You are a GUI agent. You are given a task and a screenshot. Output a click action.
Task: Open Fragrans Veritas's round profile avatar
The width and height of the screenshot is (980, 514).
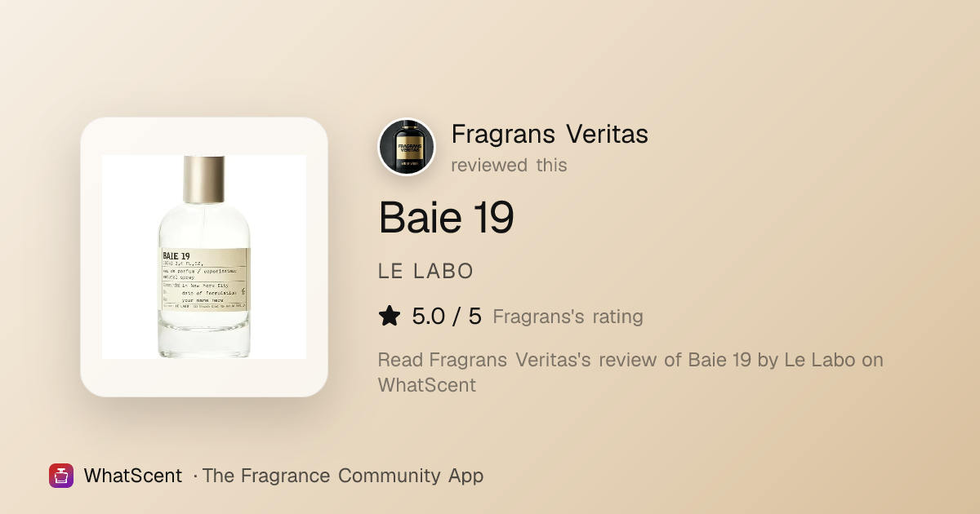point(407,147)
